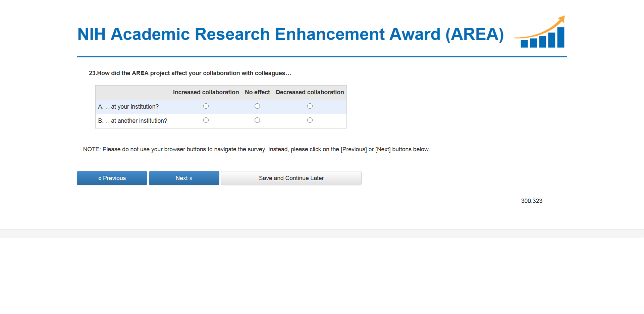
Task: Select Decreased collaboration for your institution
Action: coord(310,106)
